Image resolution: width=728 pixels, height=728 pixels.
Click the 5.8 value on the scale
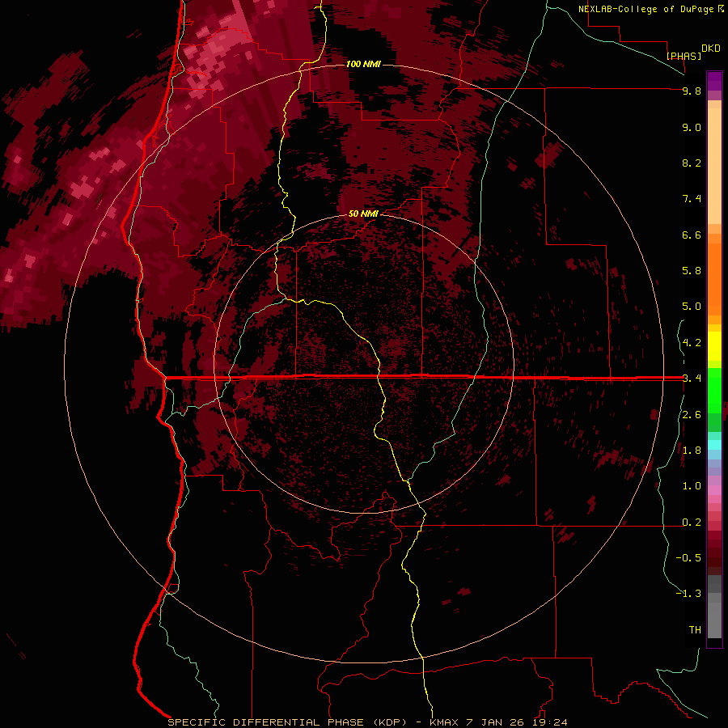pos(692,271)
